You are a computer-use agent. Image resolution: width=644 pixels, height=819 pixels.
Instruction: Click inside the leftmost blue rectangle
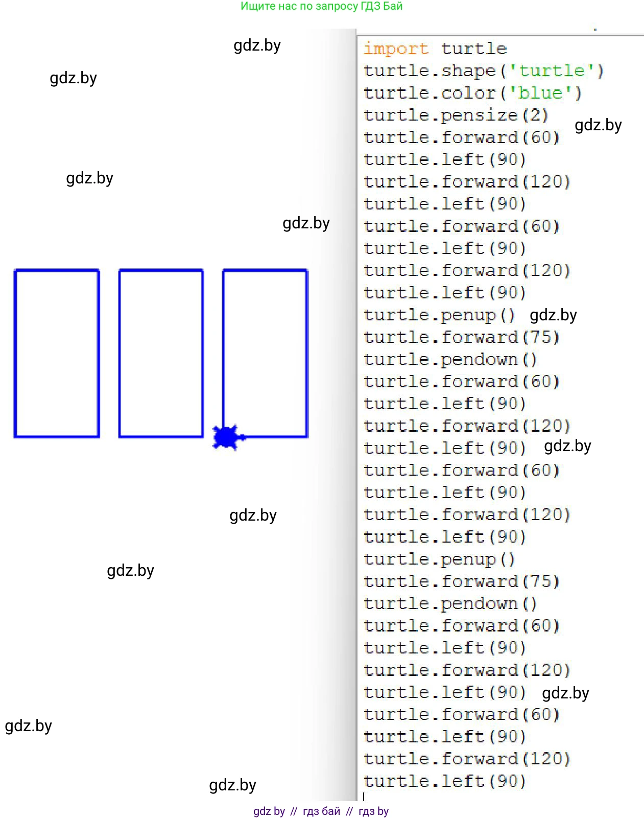[57, 353]
